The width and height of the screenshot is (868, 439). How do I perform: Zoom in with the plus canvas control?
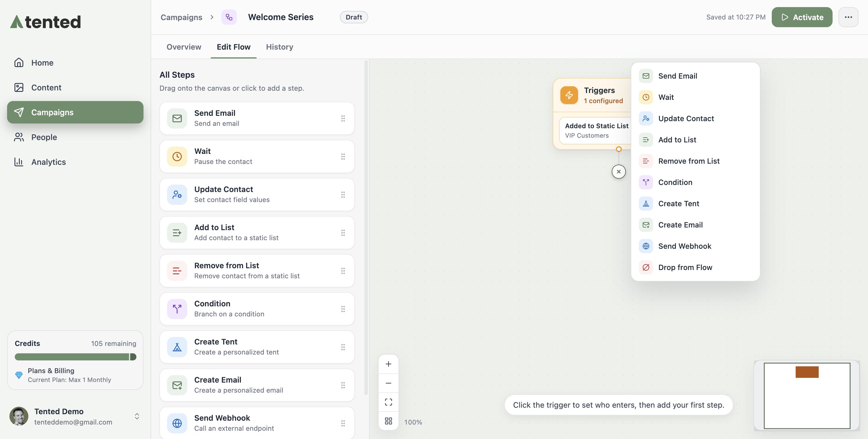(x=389, y=364)
